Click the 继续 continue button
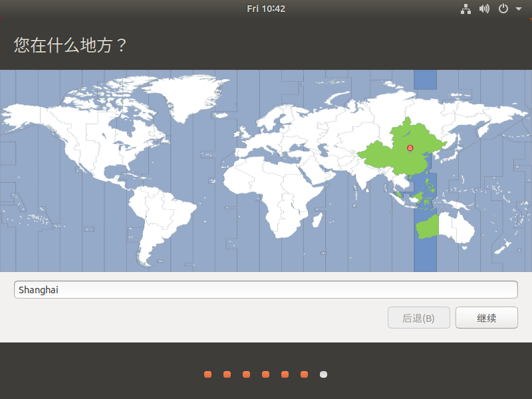The image size is (532, 399). [x=487, y=318]
